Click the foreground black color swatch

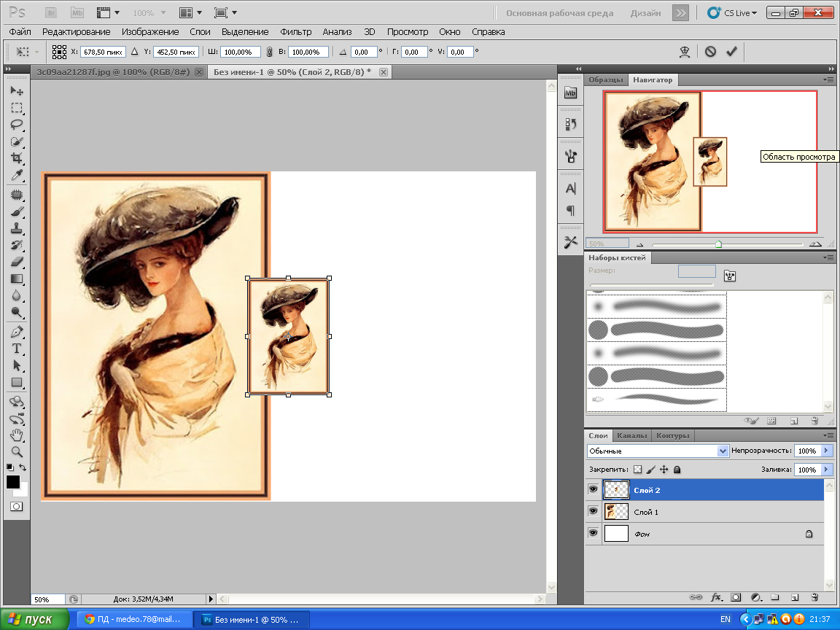[13, 482]
